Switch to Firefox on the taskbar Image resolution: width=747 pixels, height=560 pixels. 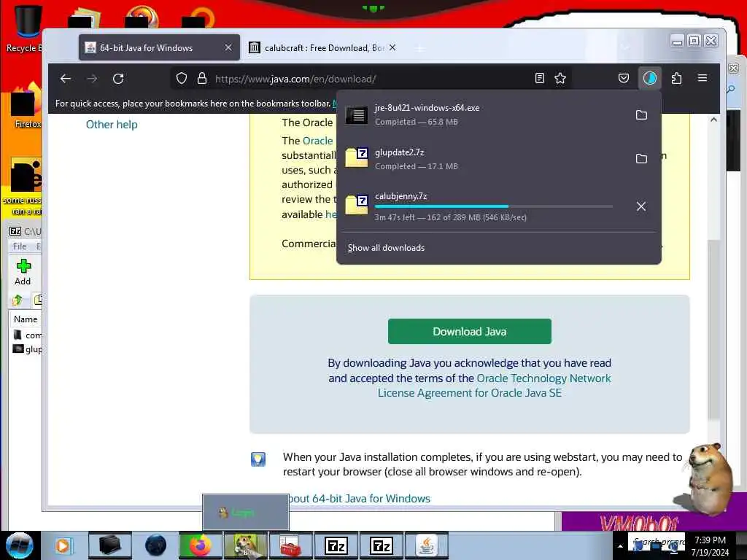pyautogui.click(x=201, y=545)
